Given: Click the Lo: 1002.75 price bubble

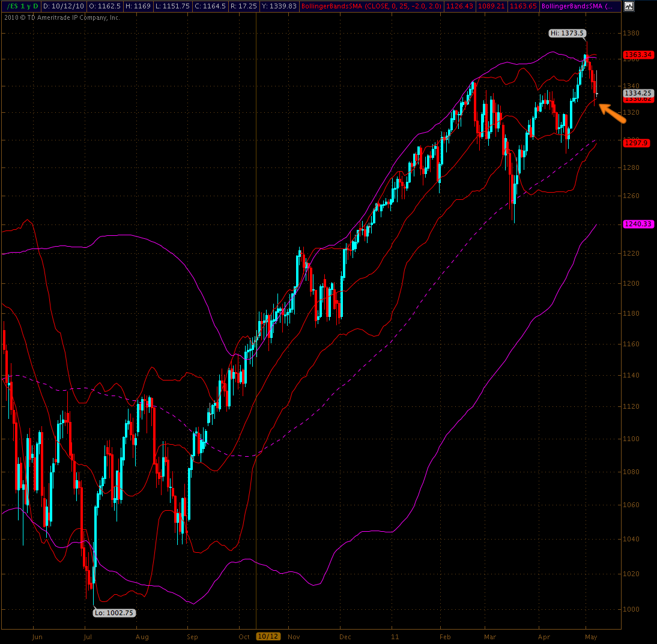Looking at the screenshot, I should click(x=114, y=613).
